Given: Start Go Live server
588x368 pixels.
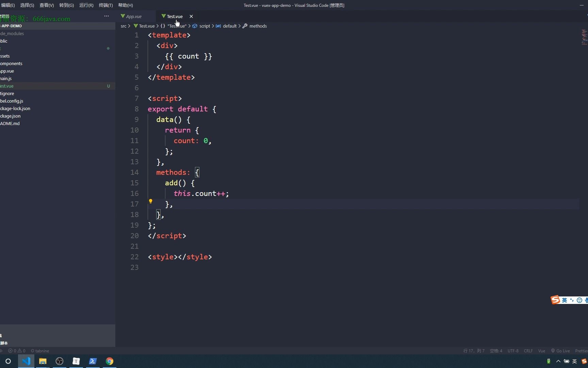Looking at the screenshot, I should pyautogui.click(x=560, y=351).
